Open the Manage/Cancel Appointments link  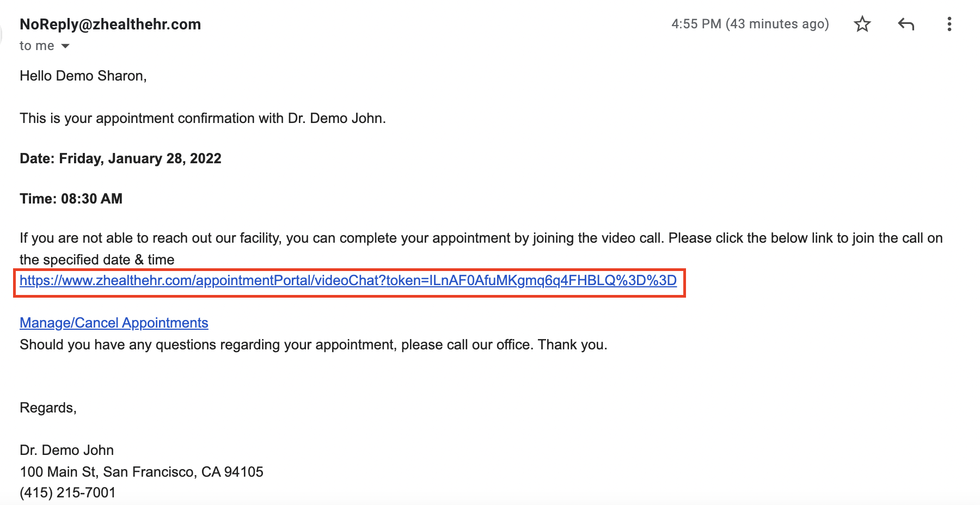114,323
